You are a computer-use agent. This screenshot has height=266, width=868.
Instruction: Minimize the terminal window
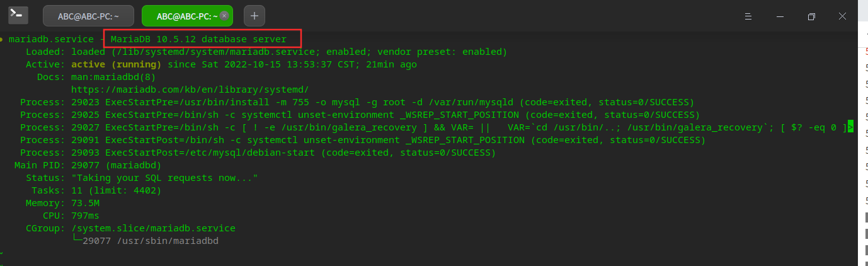click(780, 16)
